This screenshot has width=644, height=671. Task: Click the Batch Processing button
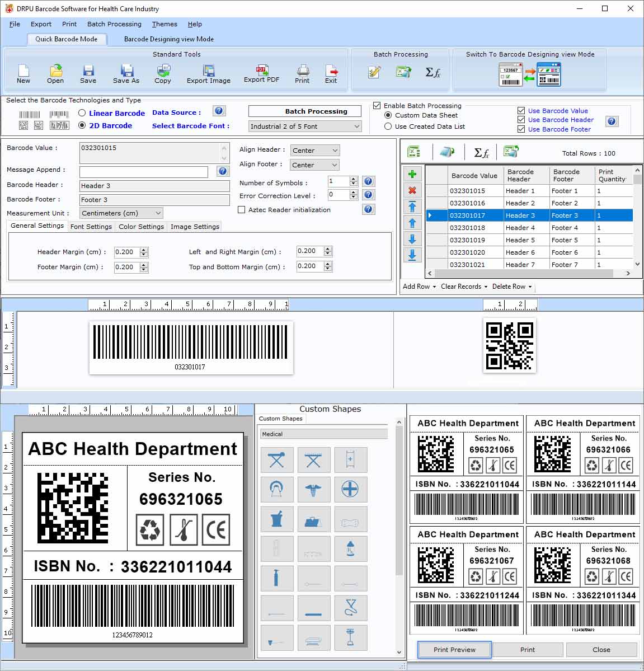coord(304,111)
